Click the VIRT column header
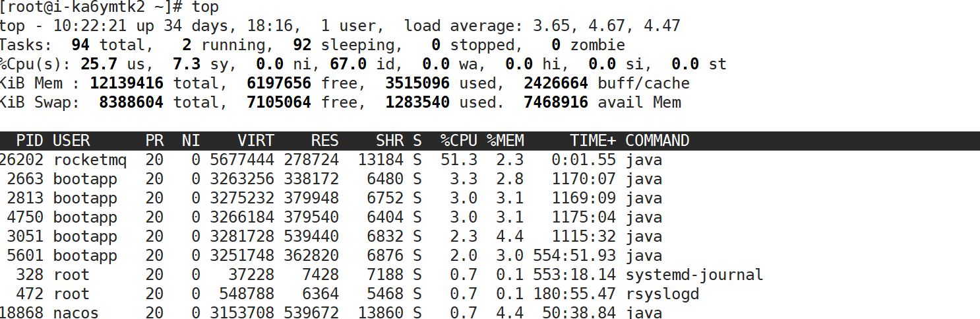This screenshot has height=319, width=980. (256, 141)
